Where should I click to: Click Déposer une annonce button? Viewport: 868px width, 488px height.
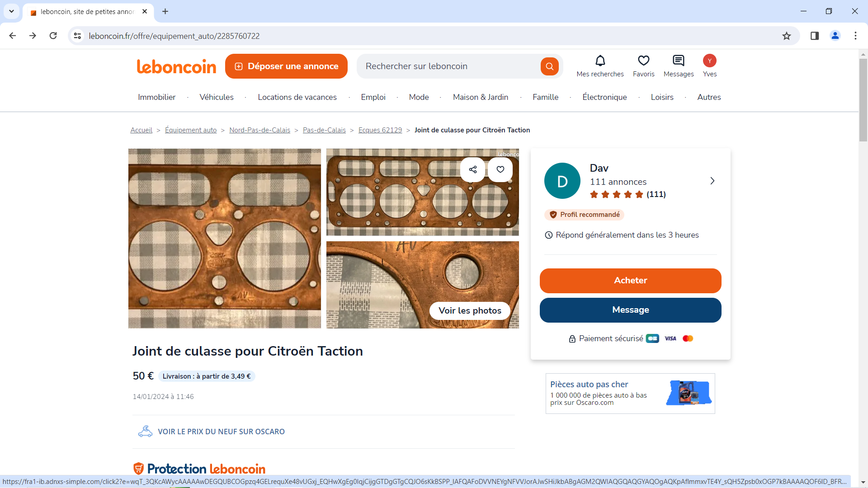[x=286, y=66]
